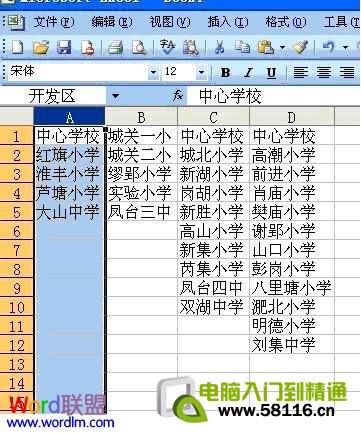This screenshot has width=361, height=433.
Task: Select cell 凤台三中
Action: tap(142, 212)
